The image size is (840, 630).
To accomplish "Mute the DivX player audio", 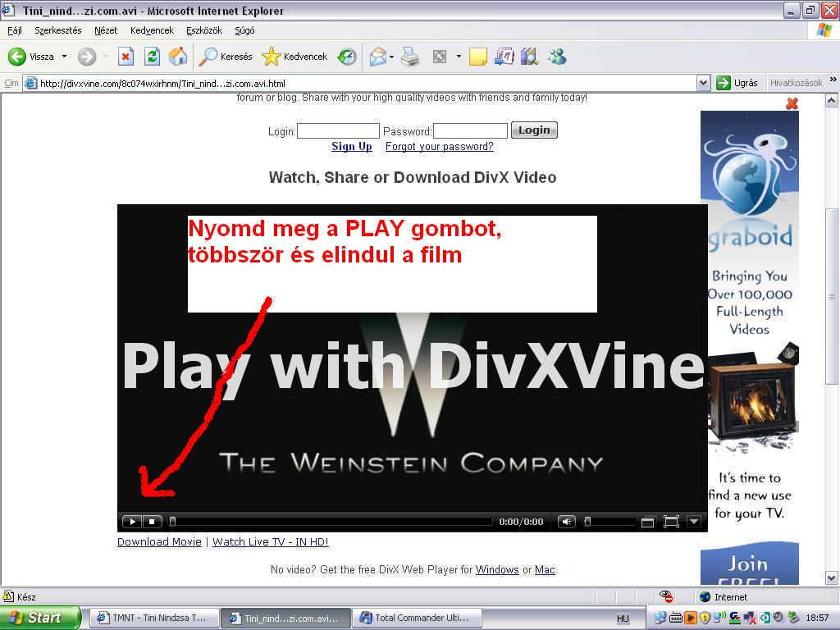I will 566,522.
